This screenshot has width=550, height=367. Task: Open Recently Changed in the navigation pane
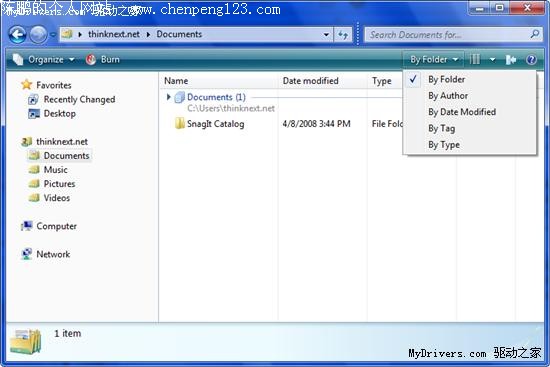point(79,100)
